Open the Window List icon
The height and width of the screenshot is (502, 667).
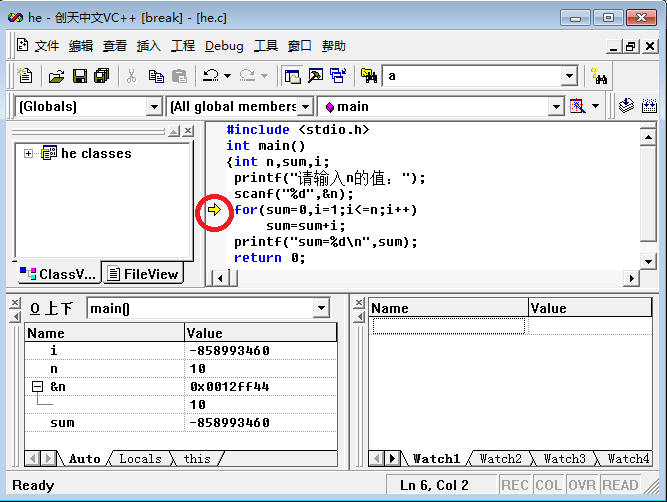click(x=338, y=76)
